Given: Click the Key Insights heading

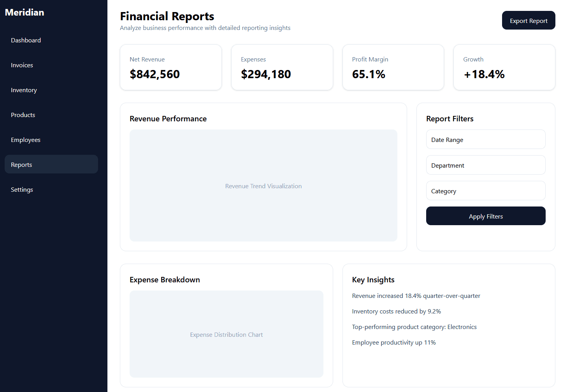Looking at the screenshot, I should tap(373, 280).
